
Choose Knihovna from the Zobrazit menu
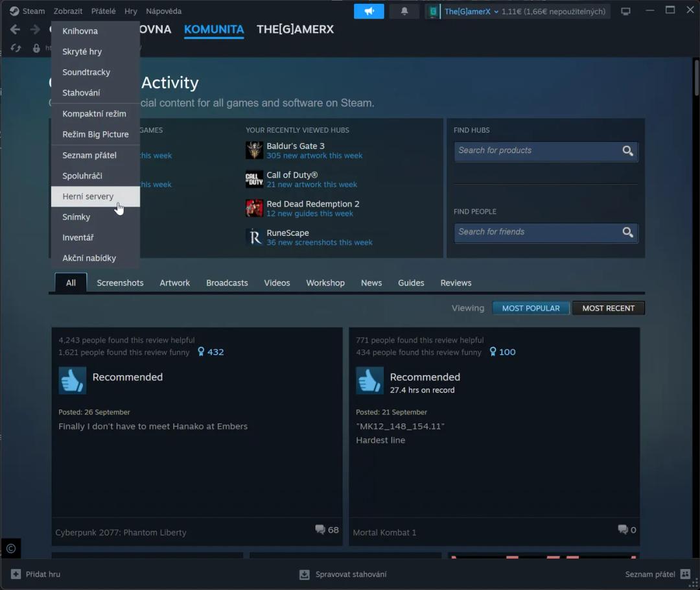tap(95, 31)
